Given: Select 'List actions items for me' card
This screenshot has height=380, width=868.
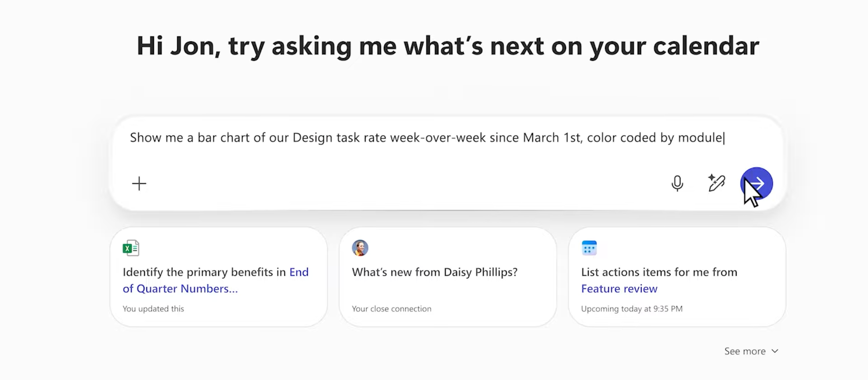Looking at the screenshot, I should tap(677, 277).
